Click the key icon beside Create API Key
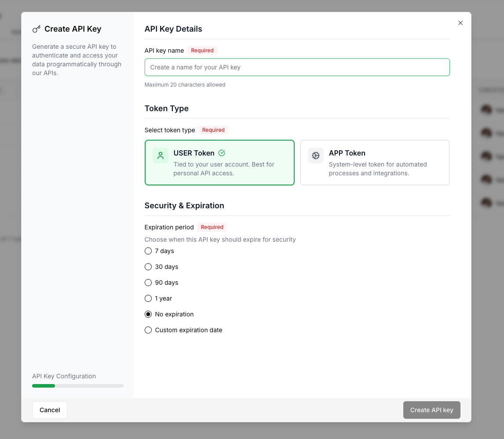 point(37,29)
